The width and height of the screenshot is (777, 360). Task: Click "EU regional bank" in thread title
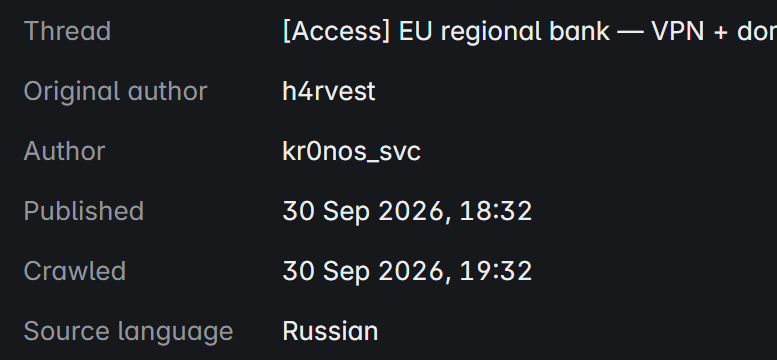coord(504,32)
